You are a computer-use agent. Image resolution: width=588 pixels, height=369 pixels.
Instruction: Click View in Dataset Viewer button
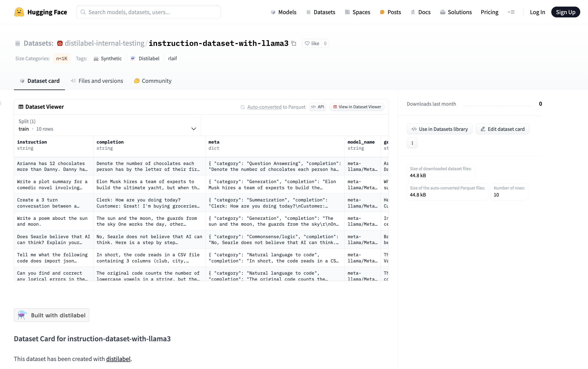[x=357, y=107]
